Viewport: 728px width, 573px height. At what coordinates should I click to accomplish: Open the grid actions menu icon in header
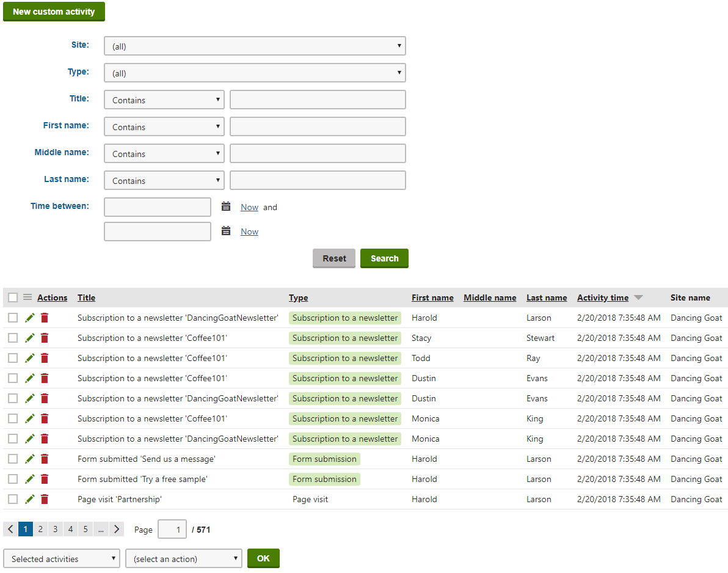click(x=27, y=297)
